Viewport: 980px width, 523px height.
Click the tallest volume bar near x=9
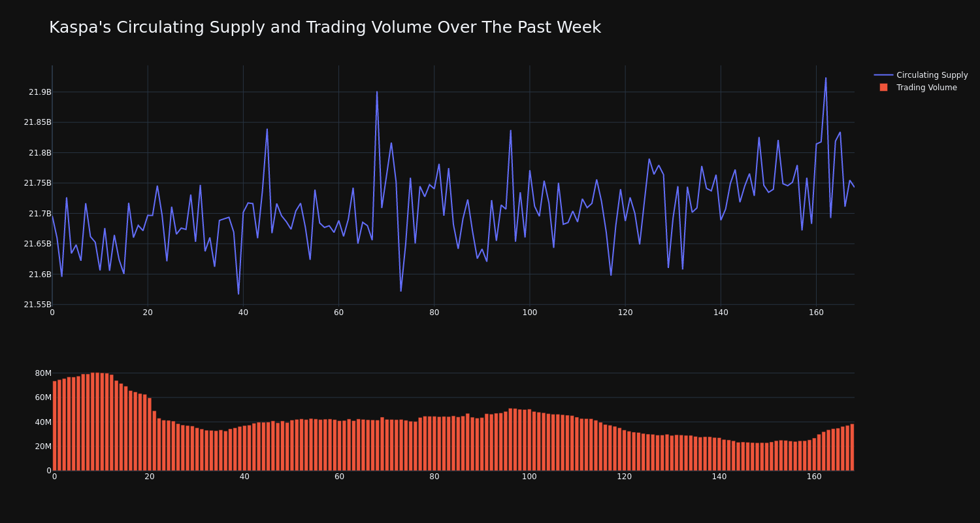click(97, 422)
